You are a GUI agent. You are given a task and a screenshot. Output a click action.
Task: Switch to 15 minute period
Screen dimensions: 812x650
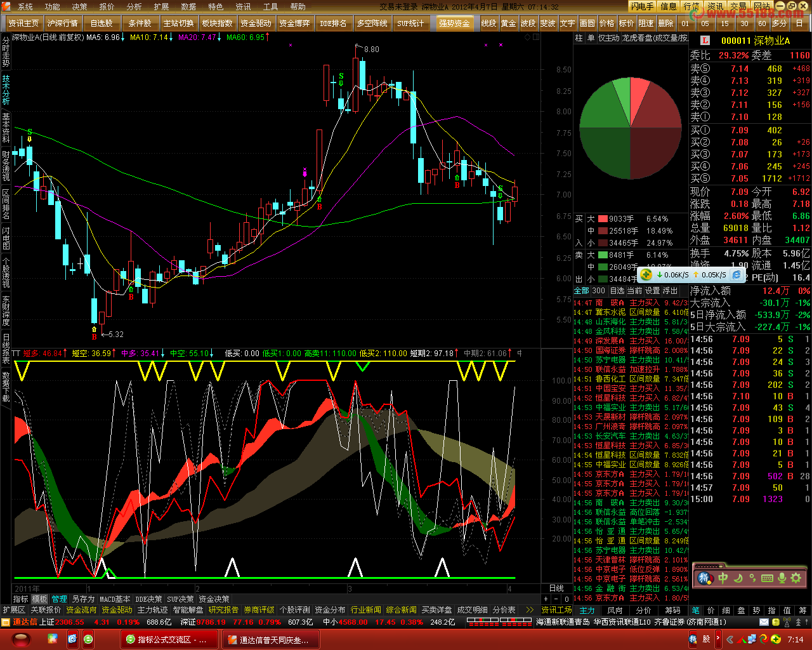724,23
